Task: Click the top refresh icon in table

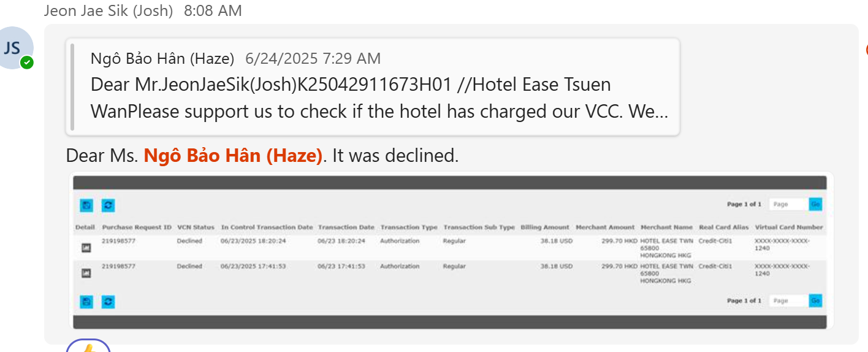Action: 108,205
